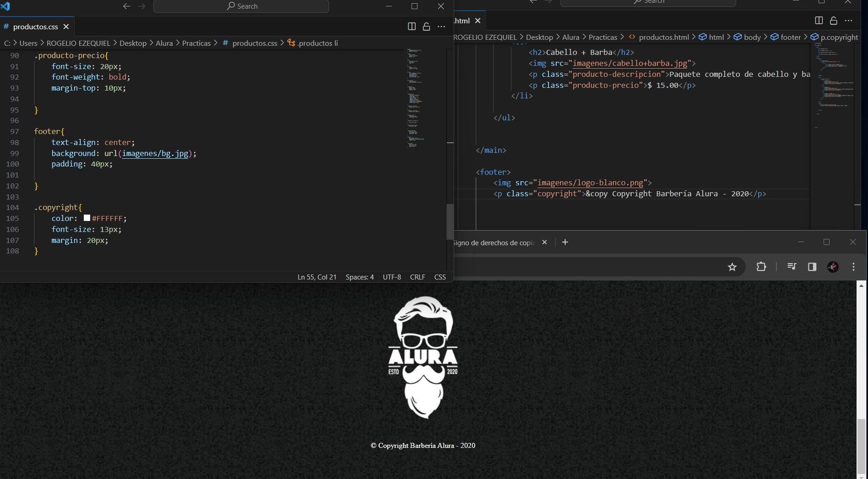Go forward with the right arrow in the CSS window
Screen dimensions: 868x479
141,6
